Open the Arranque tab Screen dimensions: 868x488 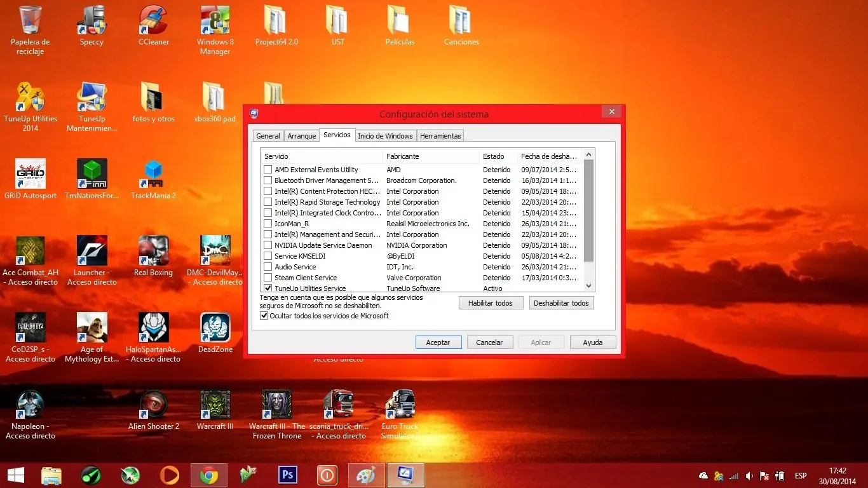[x=302, y=136]
